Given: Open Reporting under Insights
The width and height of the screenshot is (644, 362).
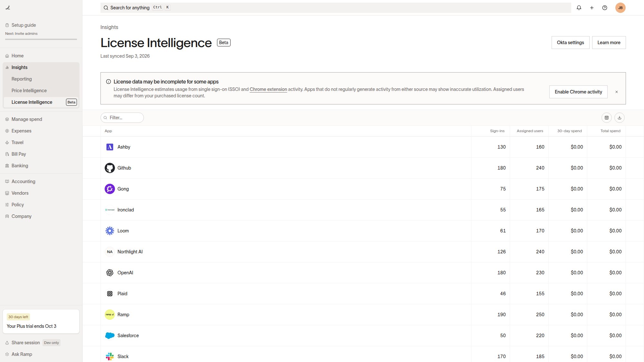Looking at the screenshot, I should click(41, 79).
